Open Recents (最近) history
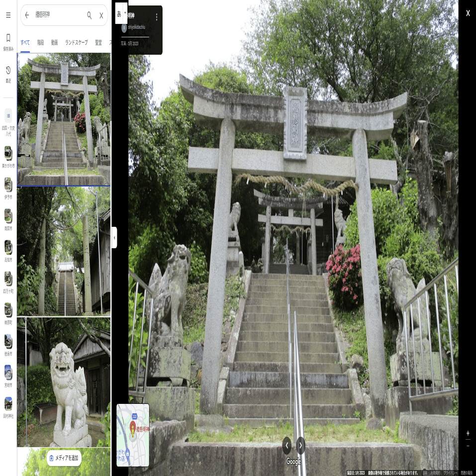The height and width of the screenshot is (476, 476). tap(8, 74)
